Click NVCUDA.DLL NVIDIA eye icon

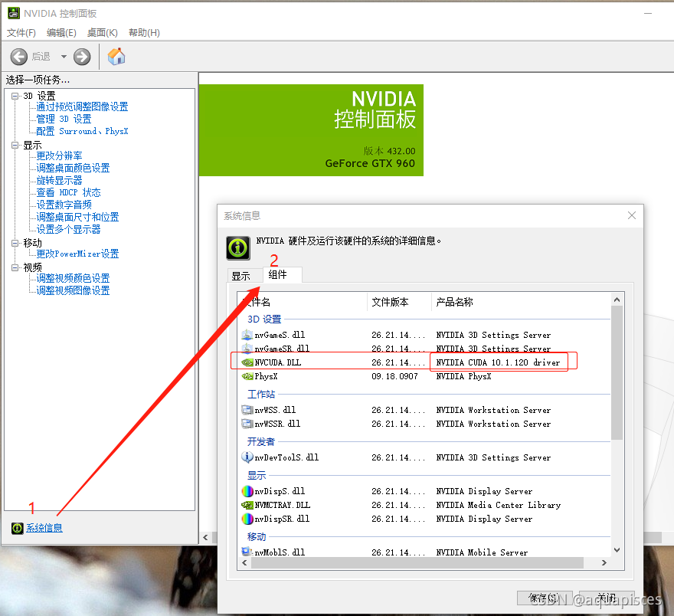(x=247, y=362)
